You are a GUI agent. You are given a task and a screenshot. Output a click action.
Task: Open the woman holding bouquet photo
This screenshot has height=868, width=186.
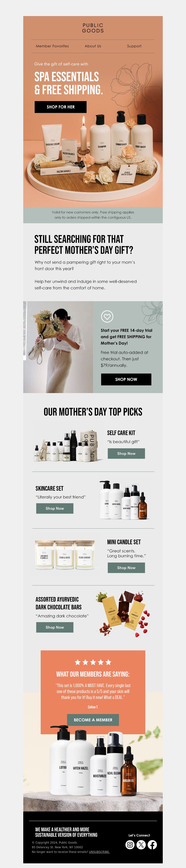[x=58, y=347]
